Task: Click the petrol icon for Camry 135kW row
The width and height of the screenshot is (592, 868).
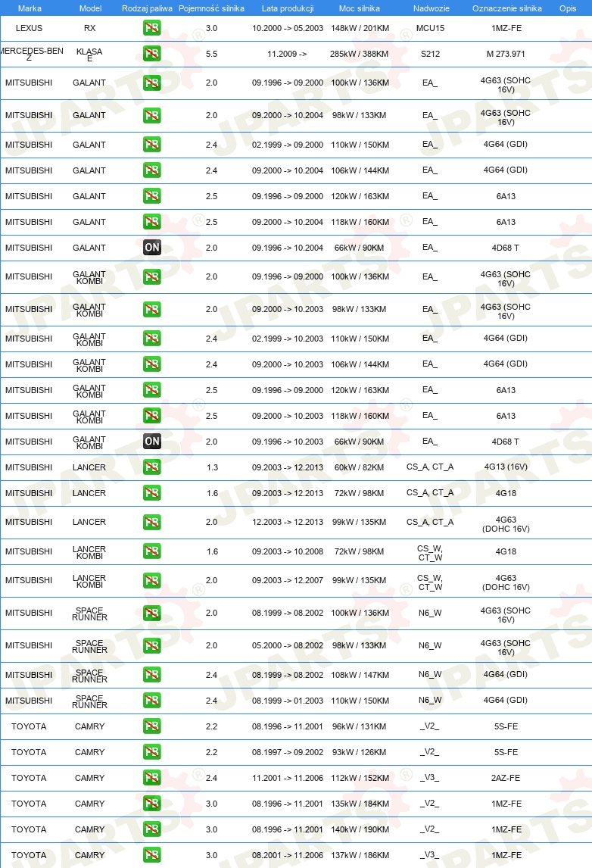Action: [x=151, y=803]
